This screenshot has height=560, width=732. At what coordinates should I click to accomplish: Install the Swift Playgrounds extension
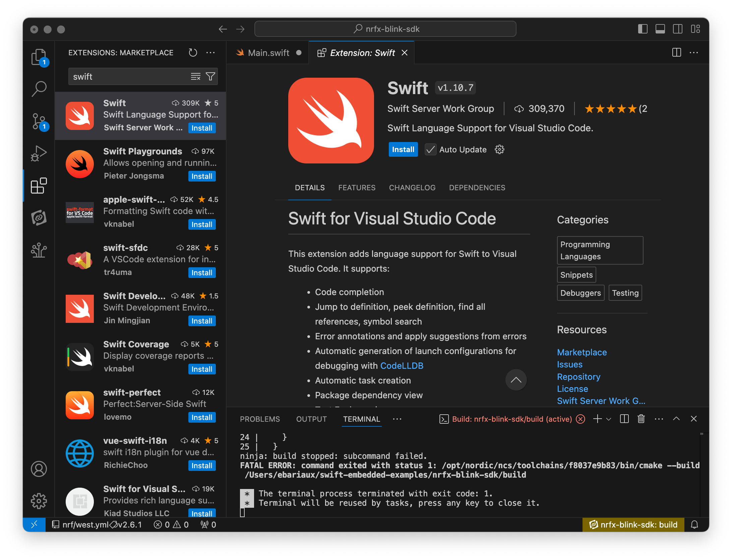tap(202, 176)
